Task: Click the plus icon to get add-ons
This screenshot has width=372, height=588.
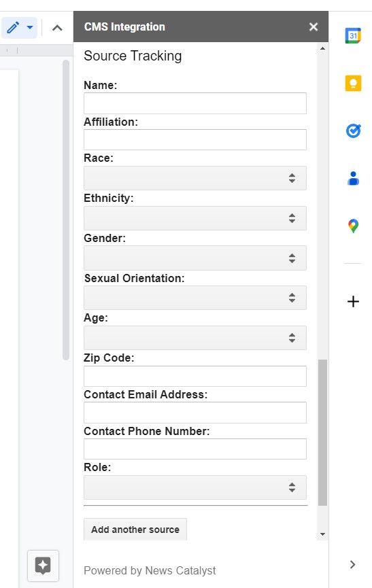Action: click(353, 302)
